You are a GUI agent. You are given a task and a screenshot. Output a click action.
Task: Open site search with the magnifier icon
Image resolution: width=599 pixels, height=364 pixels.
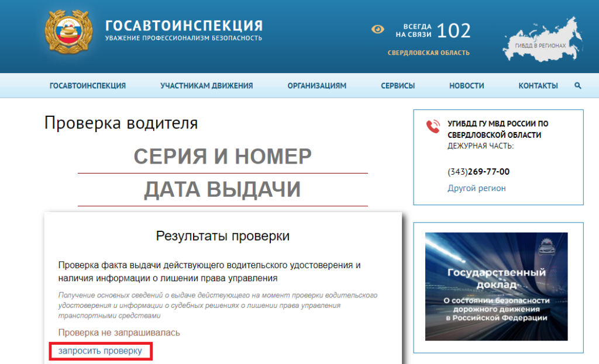point(578,86)
